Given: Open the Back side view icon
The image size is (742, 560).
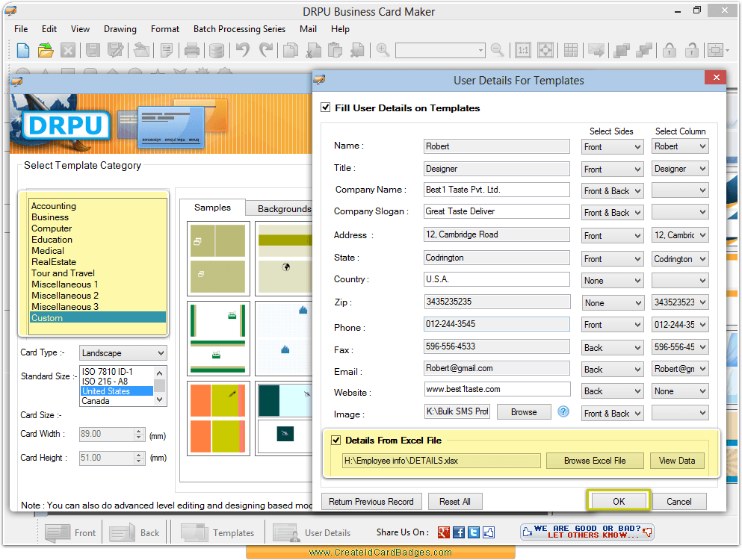Looking at the screenshot, I should point(135,532).
